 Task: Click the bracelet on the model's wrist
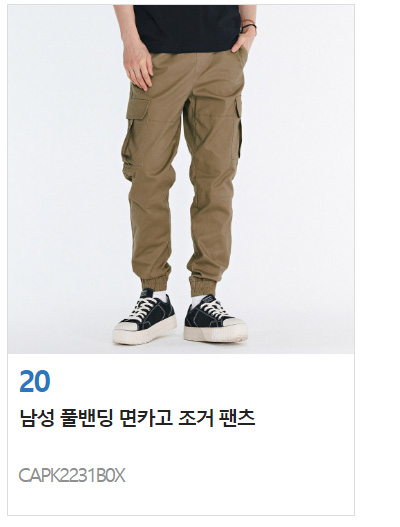pos(249,27)
